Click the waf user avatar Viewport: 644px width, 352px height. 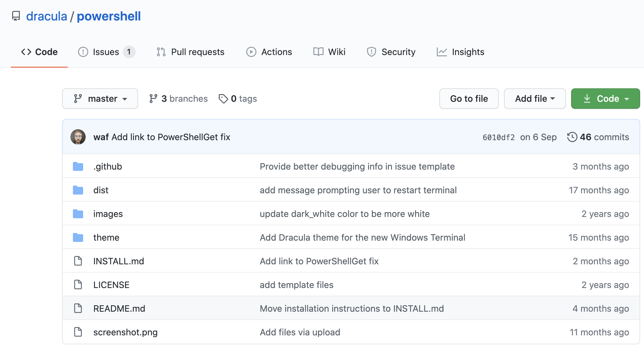78,137
